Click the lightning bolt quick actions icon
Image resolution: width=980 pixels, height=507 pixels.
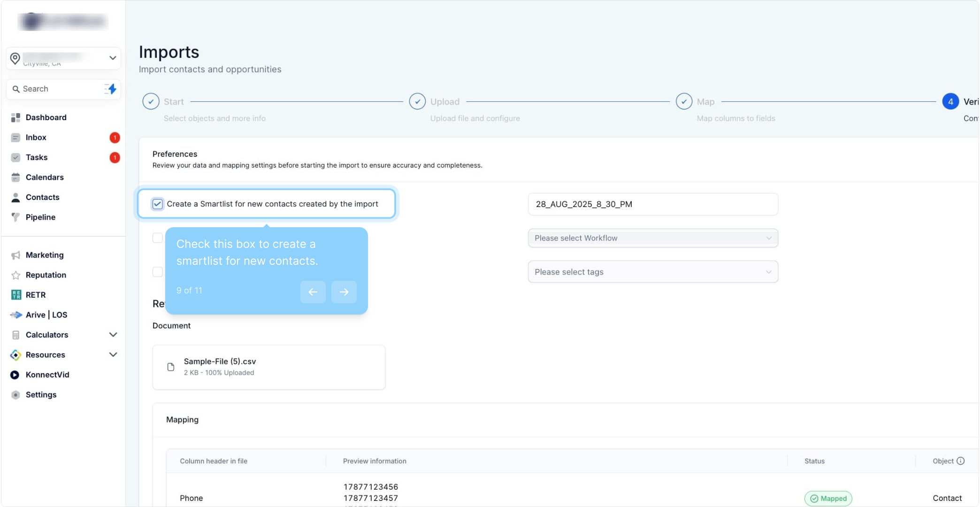coord(111,89)
